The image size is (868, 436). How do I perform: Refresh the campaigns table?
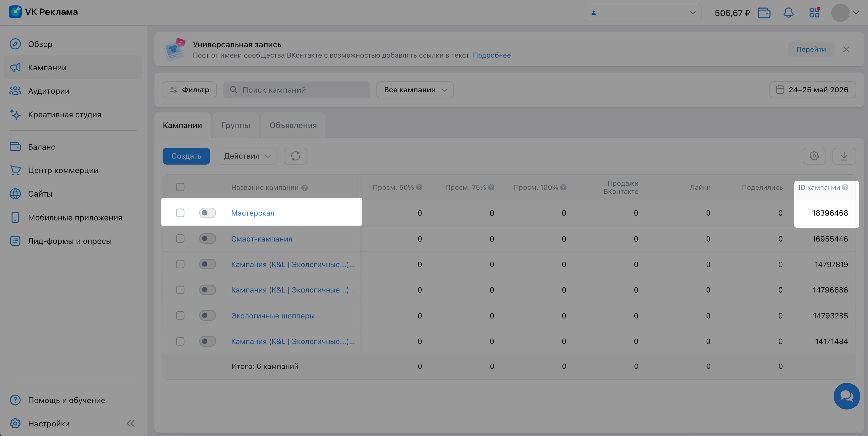click(x=295, y=156)
